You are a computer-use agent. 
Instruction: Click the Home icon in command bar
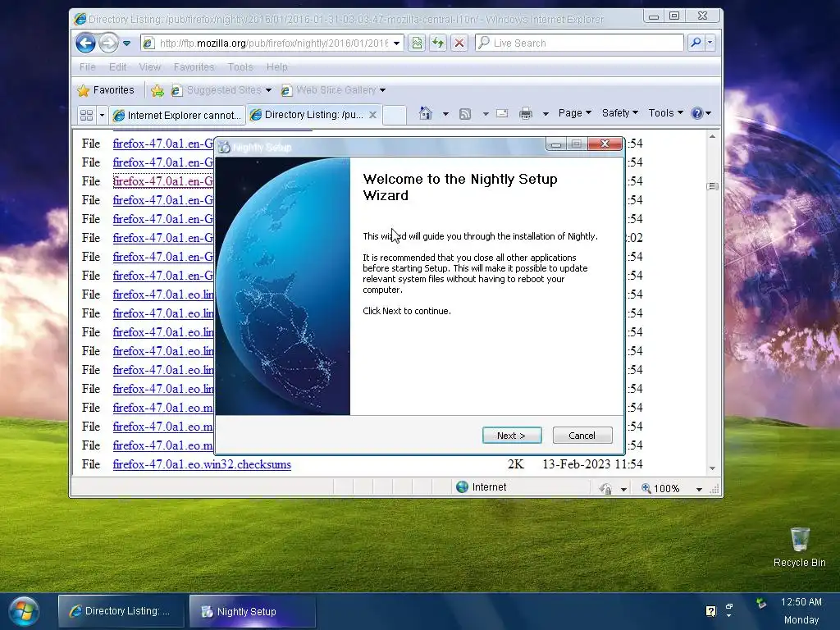tap(426, 113)
